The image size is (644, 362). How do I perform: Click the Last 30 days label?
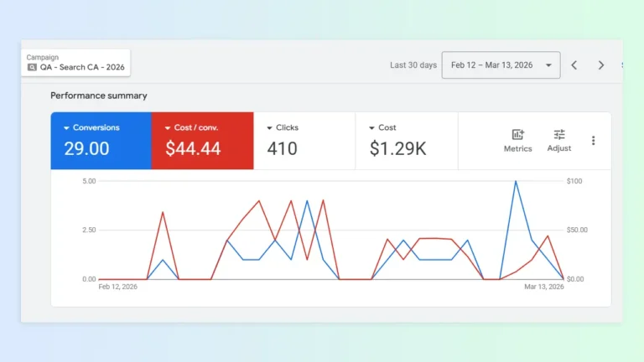pos(413,65)
